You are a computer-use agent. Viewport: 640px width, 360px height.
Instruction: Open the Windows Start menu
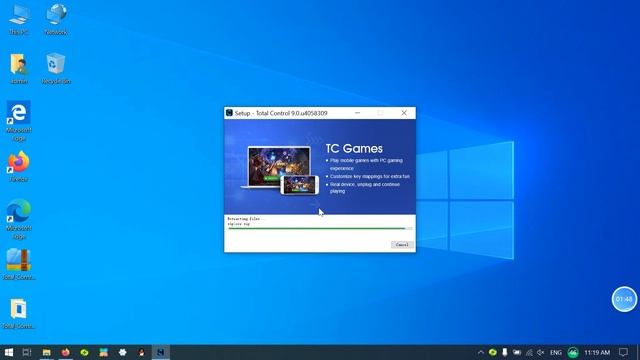tap(9, 352)
